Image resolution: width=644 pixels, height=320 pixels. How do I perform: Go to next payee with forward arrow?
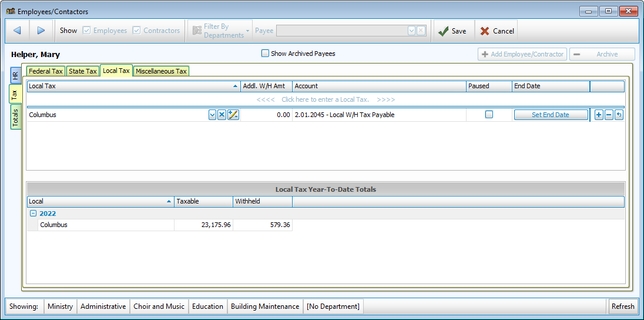click(41, 31)
